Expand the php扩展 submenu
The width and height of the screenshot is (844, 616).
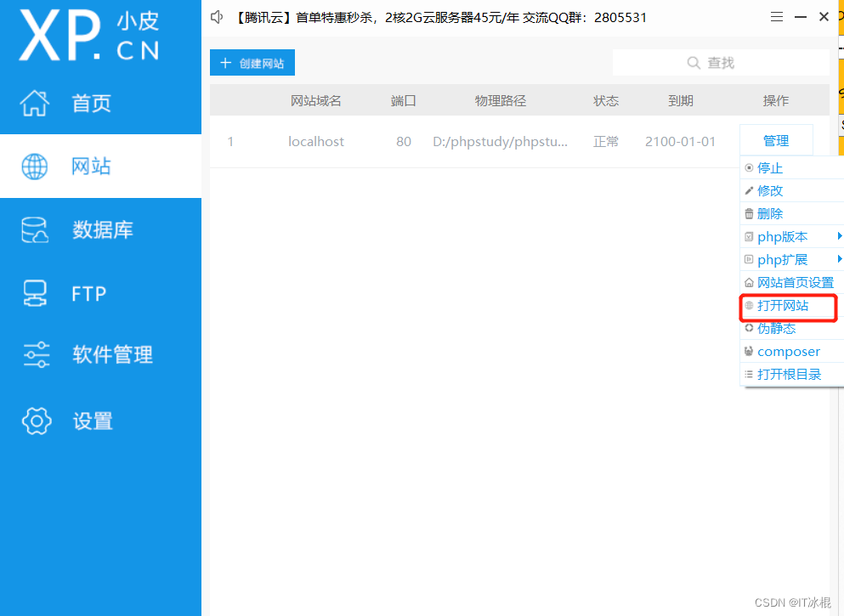pos(783,259)
